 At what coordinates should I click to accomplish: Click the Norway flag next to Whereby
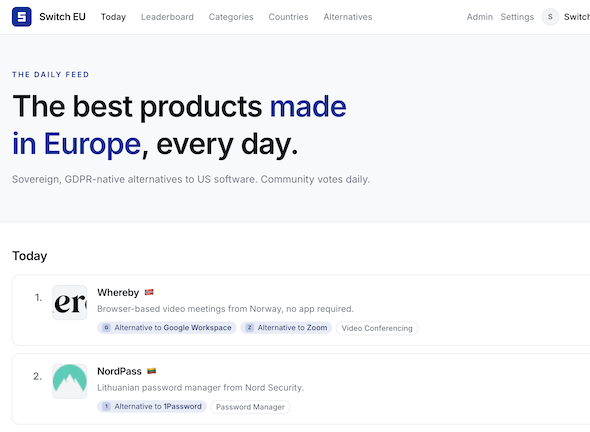click(149, 292)
